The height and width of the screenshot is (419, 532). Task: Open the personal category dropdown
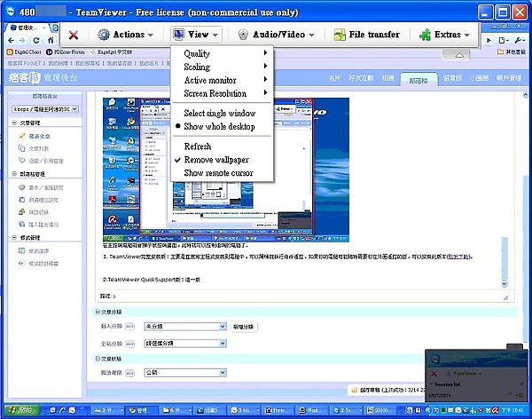(x=185, y=327)
